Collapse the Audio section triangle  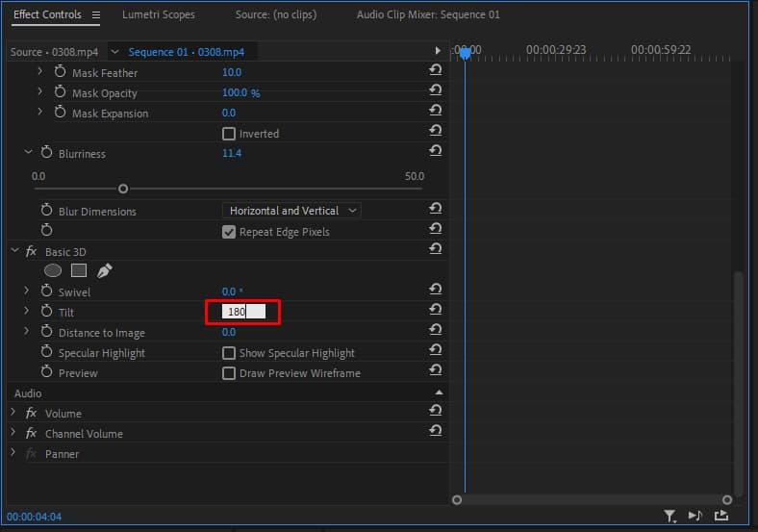tap(439, 393)
